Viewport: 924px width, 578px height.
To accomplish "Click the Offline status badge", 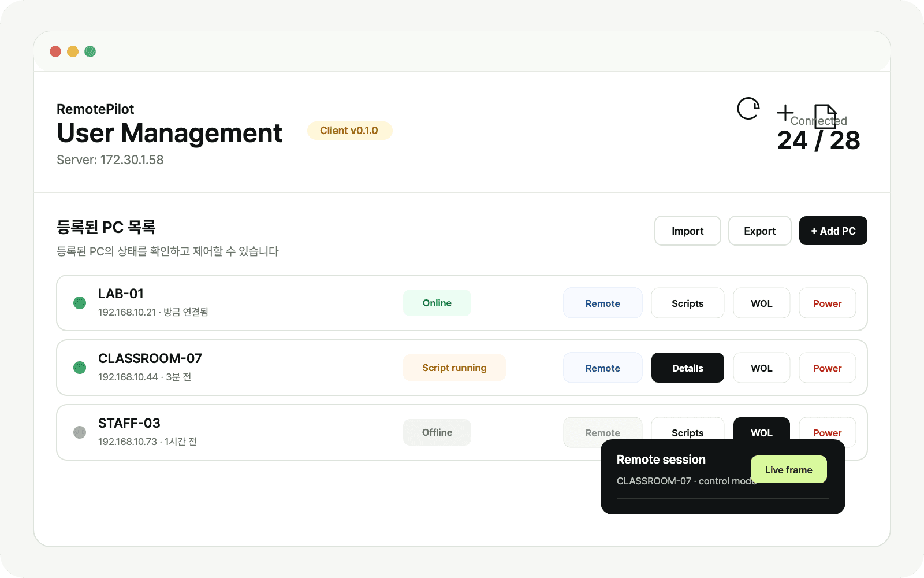I will click(437, 432).
